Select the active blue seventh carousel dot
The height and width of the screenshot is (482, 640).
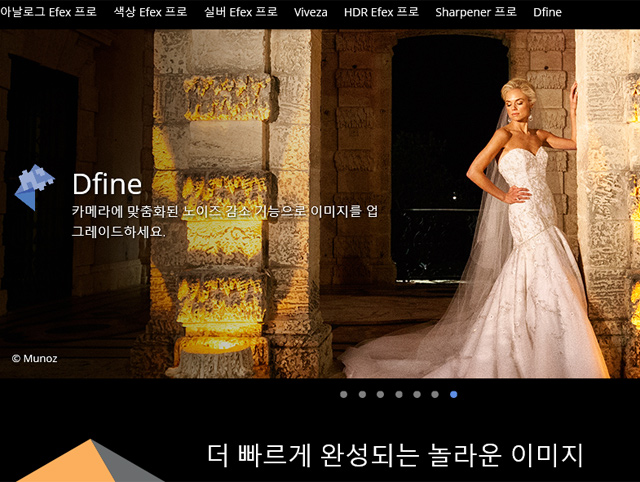tap(453, 394)
